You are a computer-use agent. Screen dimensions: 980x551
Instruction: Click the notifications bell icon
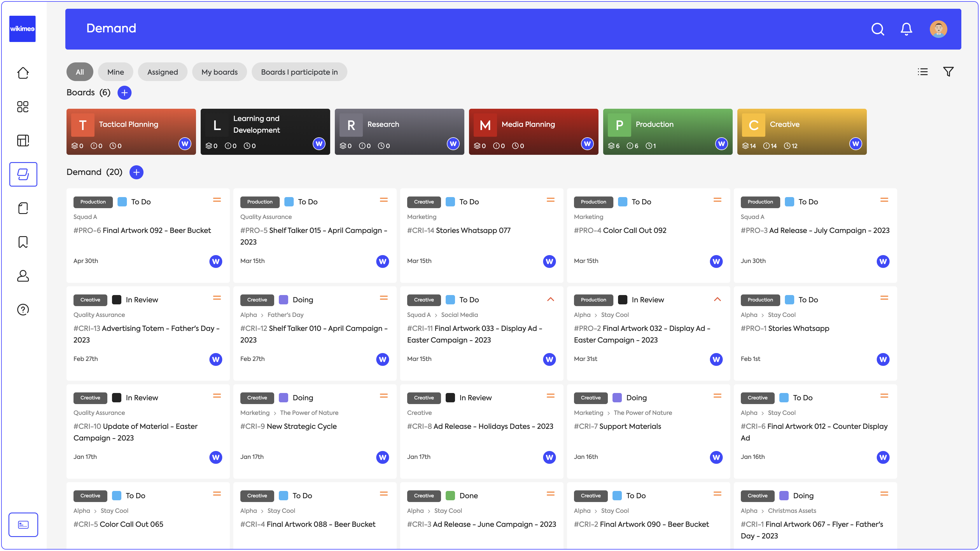(x=906, y=29)
